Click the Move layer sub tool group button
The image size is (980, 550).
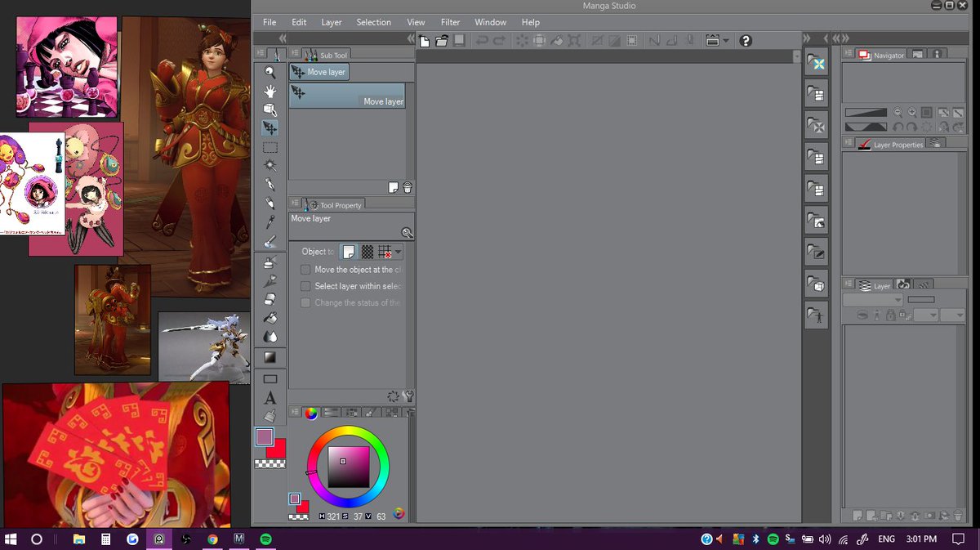tap(319, 72)
